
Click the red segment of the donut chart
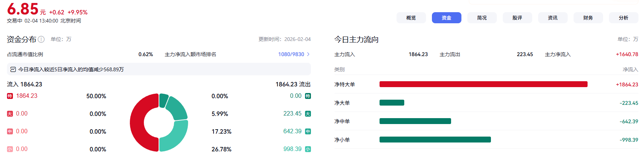tap(137, 123)
